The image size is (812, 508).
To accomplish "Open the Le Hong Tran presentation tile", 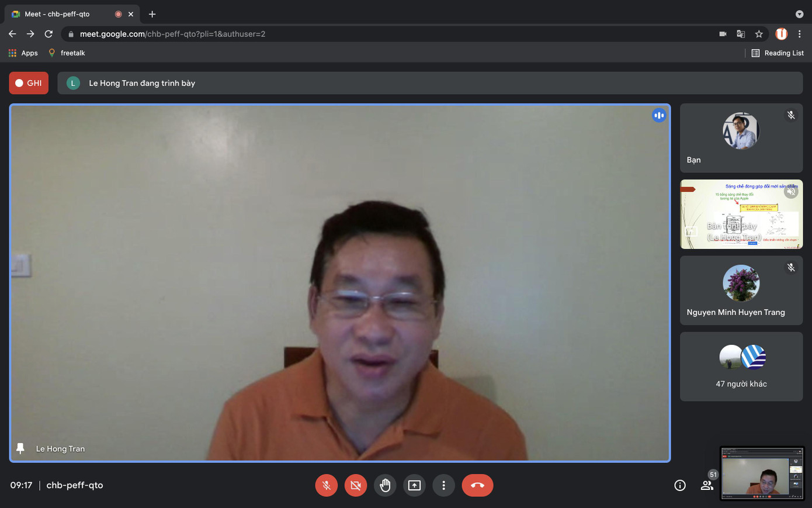I will (x=741, y=214).
